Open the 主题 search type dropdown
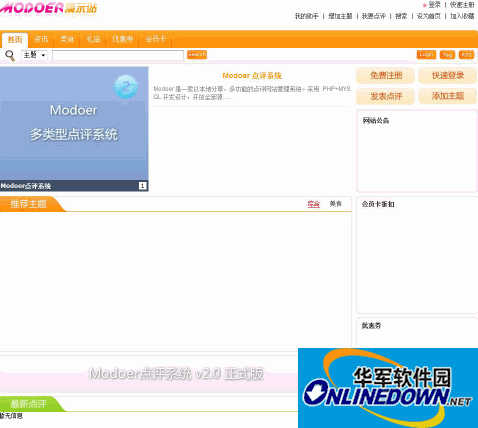This screenshot has height=428, width=478. point(34,55)
